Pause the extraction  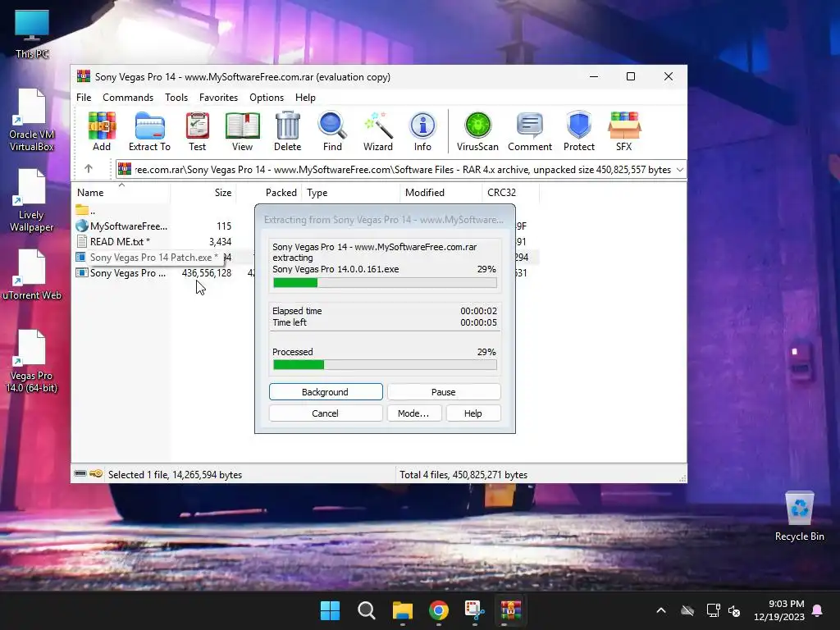click(444, 391)
